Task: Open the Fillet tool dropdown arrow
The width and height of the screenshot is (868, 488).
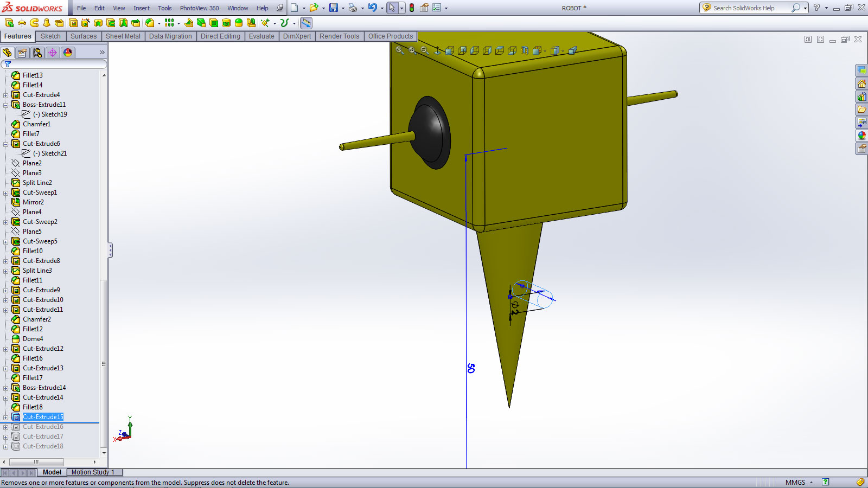Action: [x=159, y=23]
